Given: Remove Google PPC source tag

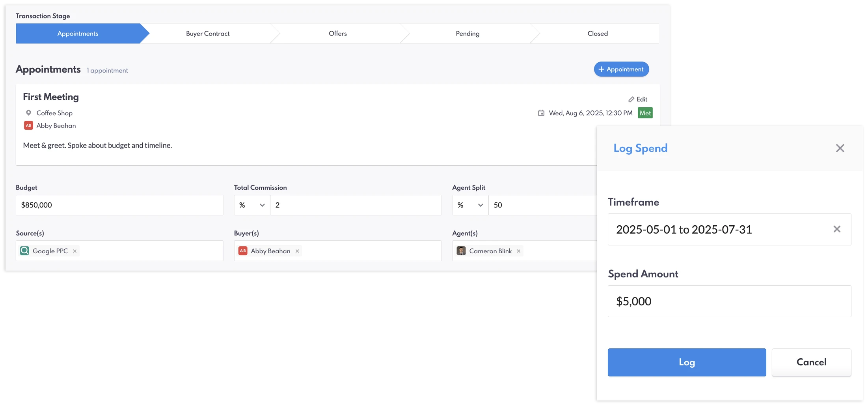Looking at the screenshot, I should 75,251.
